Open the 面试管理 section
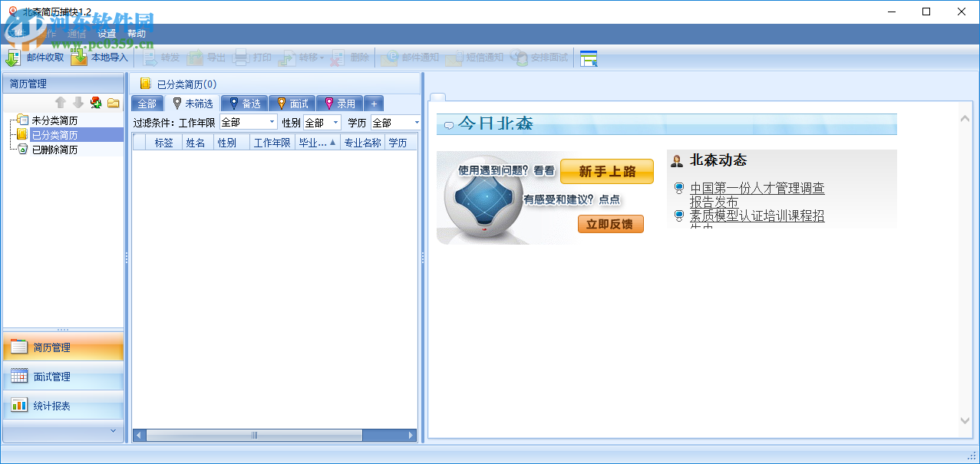 (63, 377)
